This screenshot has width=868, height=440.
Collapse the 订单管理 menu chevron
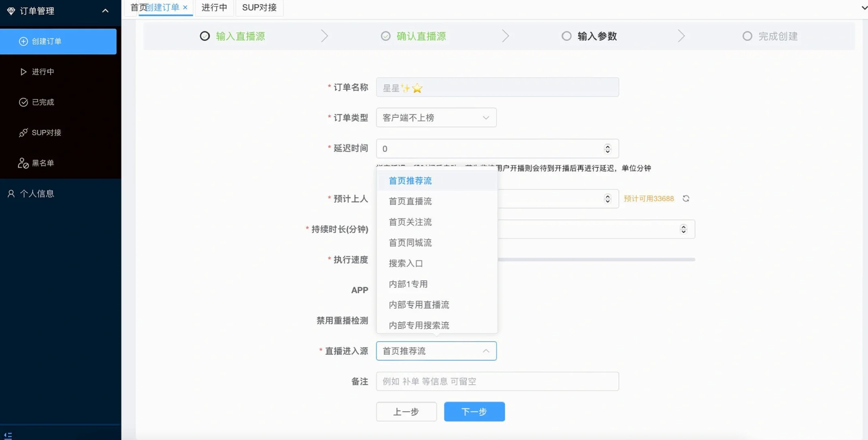105,10
